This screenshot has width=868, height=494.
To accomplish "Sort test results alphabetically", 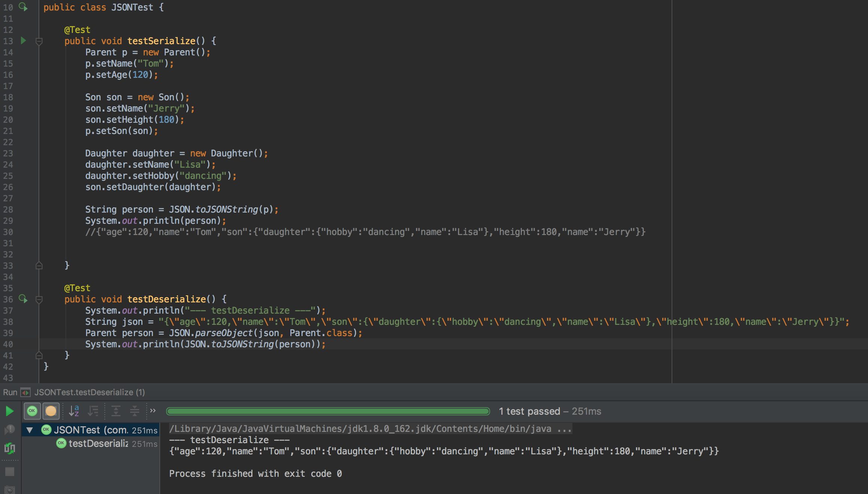I will [x=74, y=411].
